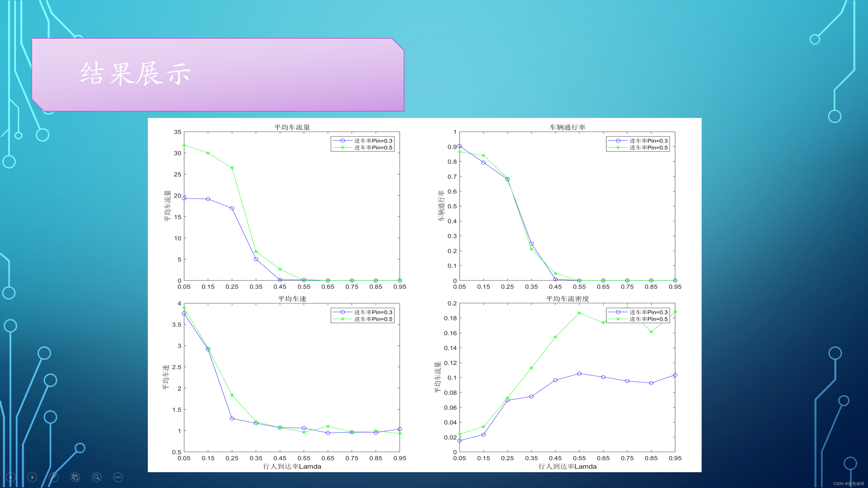
Task: Go to the previous slide
Action: (x=11, y=477)
